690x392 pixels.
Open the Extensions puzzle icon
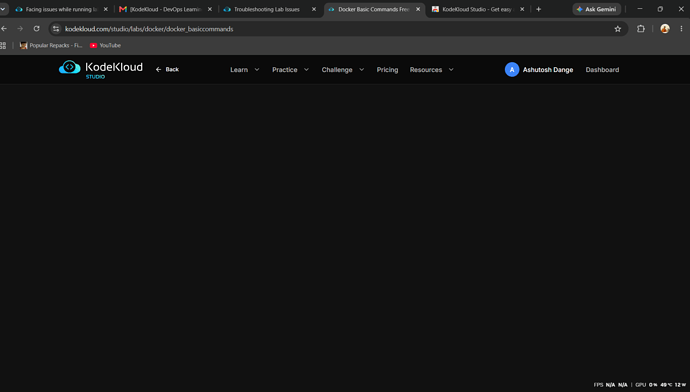641,29
